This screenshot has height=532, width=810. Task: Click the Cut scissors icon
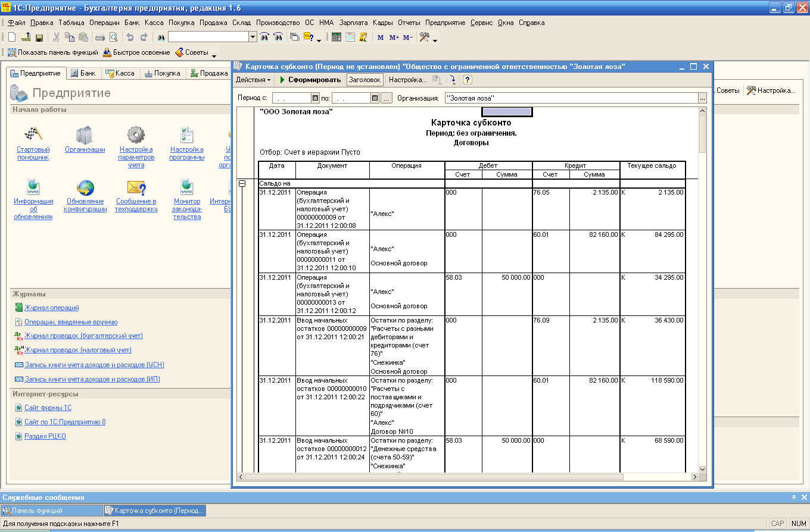57,37
